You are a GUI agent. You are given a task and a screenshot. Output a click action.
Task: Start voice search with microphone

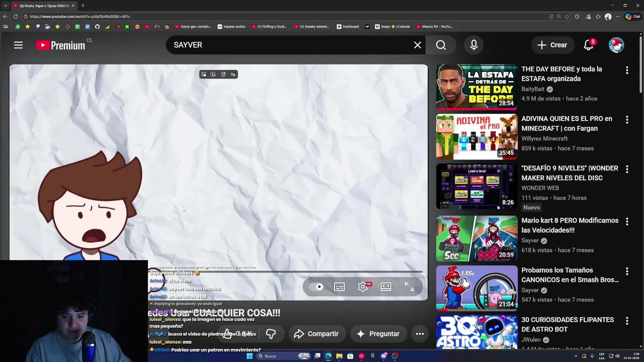474,45
